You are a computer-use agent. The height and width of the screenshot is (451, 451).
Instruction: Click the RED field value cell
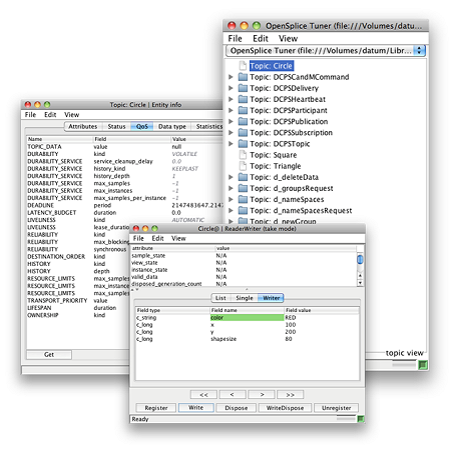322,317
